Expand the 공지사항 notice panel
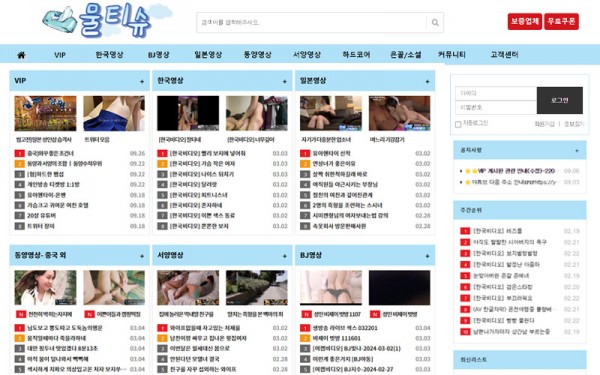600x375 pixels. click(x=577, y=151)
